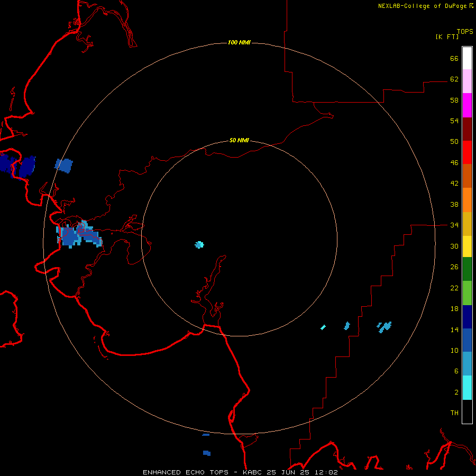Click the isolated medium-blue echo northwest of ring
476x476 pixels.
point(64,166)
